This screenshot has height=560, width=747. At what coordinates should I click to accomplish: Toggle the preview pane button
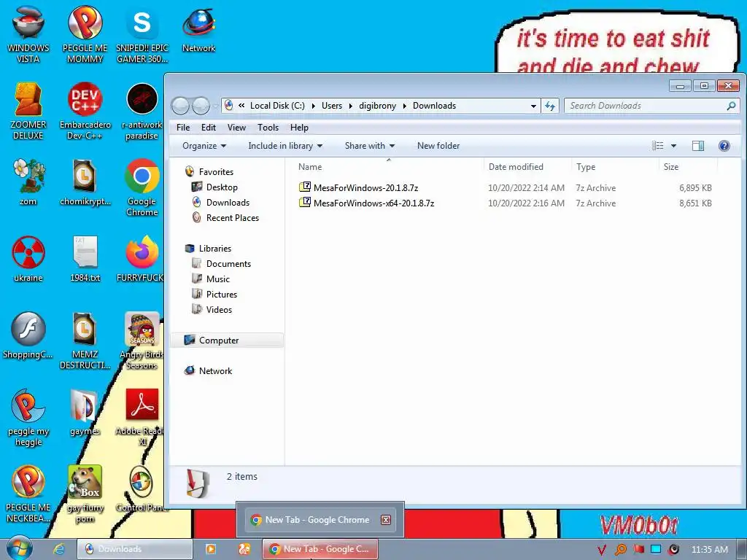(x=698, y=146)
